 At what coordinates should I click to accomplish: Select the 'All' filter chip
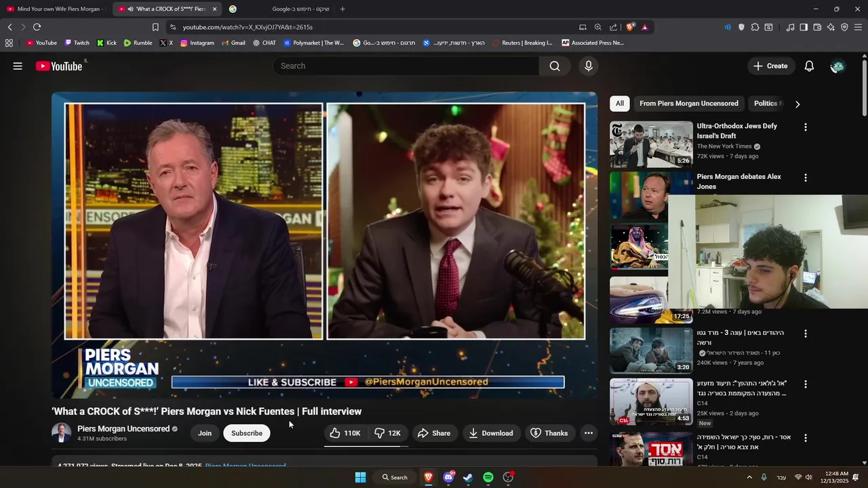[x=620, y=104]
